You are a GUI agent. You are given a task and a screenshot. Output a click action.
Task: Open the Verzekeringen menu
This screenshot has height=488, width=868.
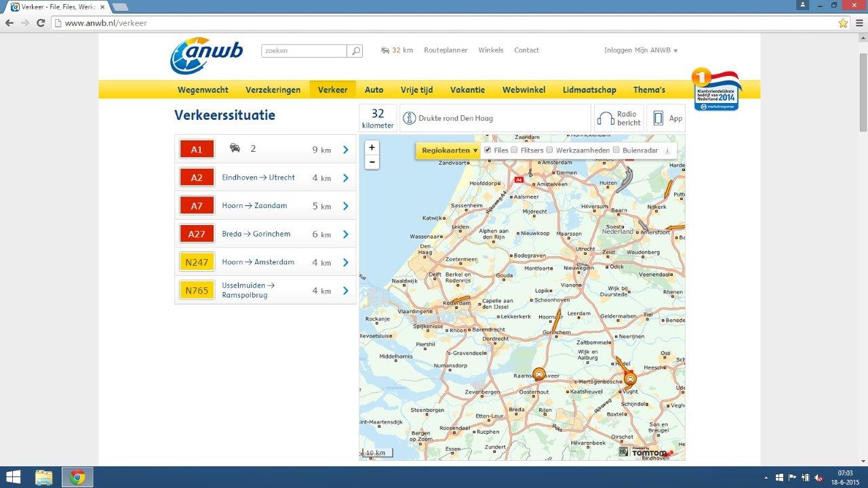pos(273,89)
